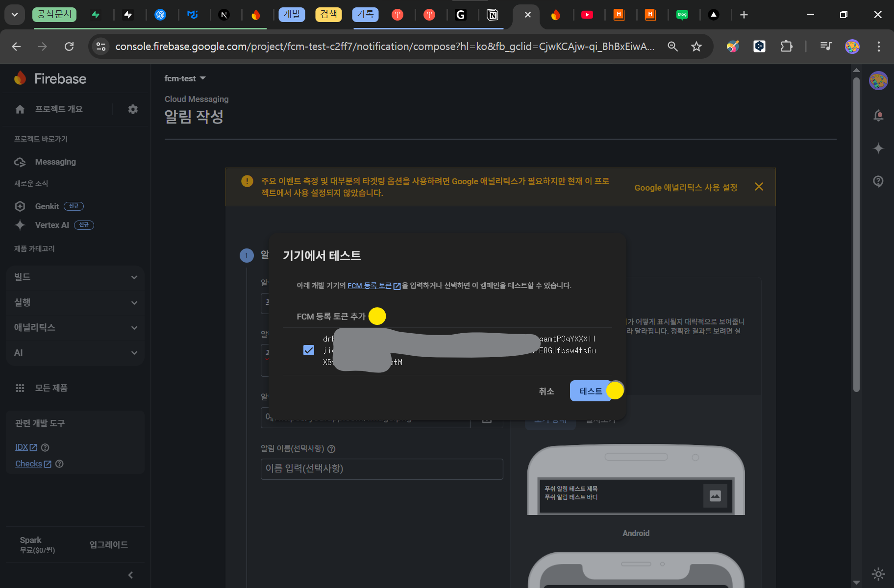Close the current browser tab
Screen dimensions: 894x588
tap(527, 15)
